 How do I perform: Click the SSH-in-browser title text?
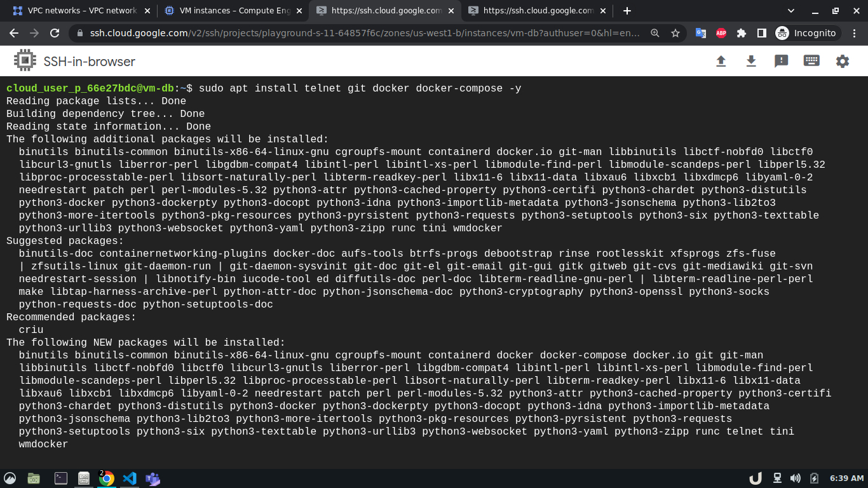(x=89, y=62)
